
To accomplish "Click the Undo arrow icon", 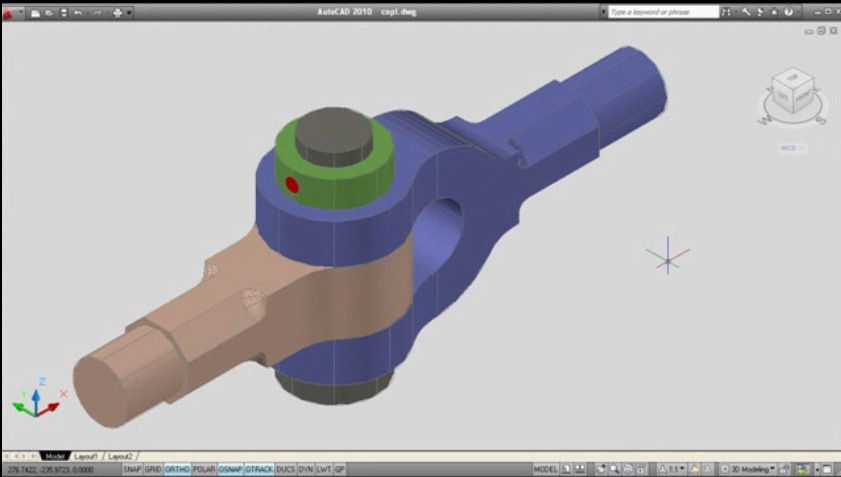I will pyautogui.click(x=78, y=13).
